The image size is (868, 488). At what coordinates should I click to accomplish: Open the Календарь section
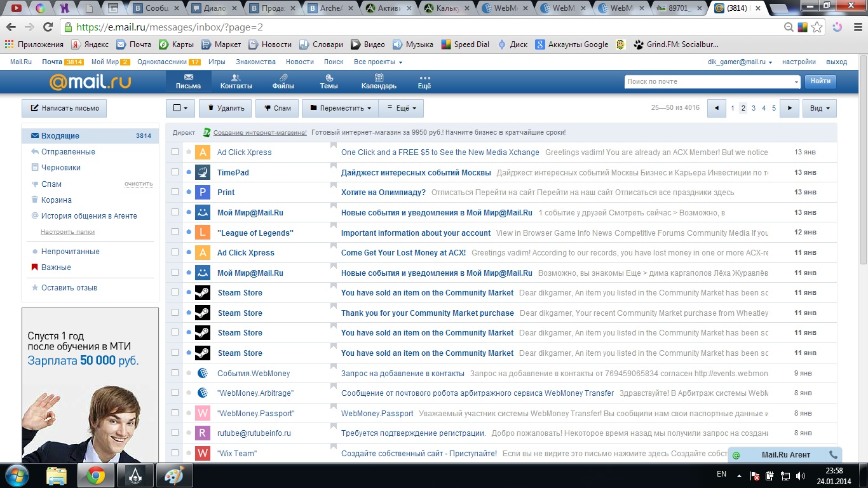(379, 81)
